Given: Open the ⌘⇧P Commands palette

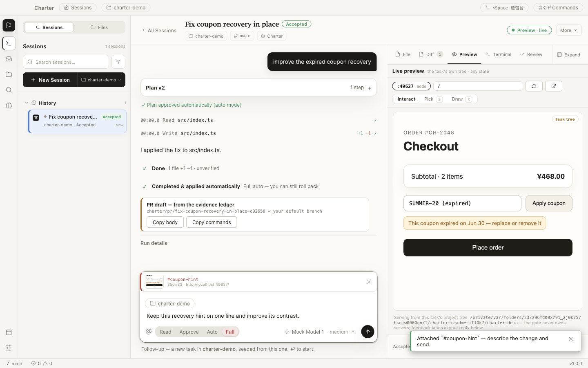Looking at the screenshot, I should point(558,8).
